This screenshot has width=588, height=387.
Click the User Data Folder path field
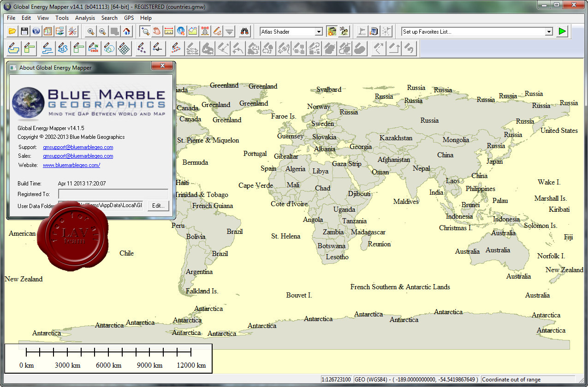pyautogui.click(x=101, y=205)
